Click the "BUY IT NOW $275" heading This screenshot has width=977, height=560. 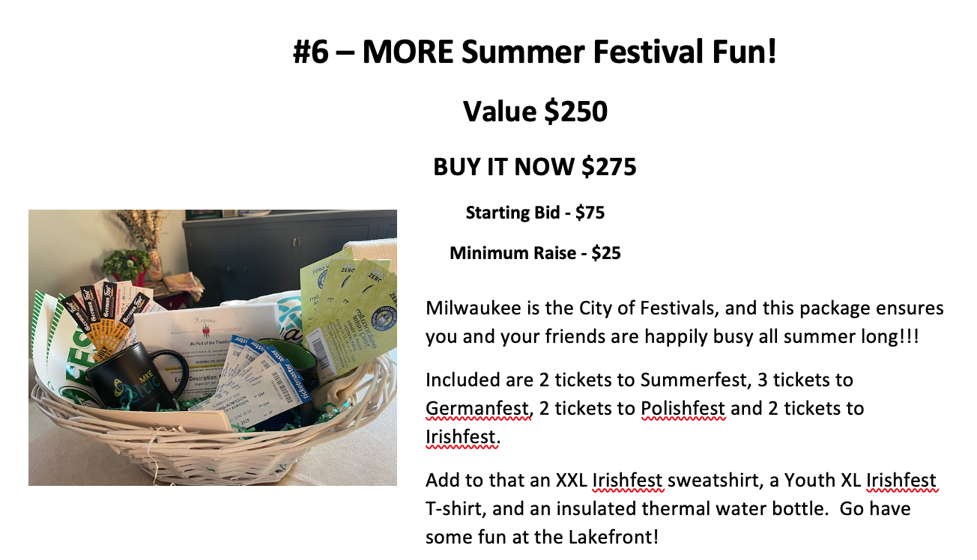pos(535,166)
